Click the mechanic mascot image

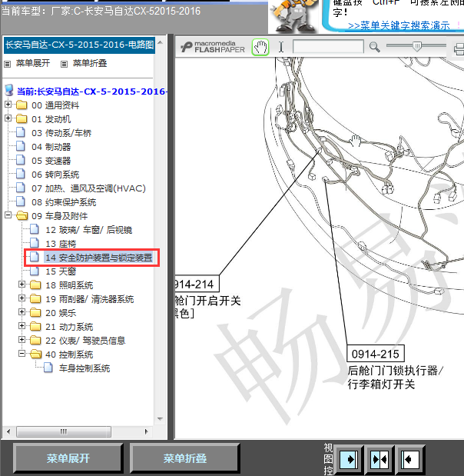pos(293,16)
